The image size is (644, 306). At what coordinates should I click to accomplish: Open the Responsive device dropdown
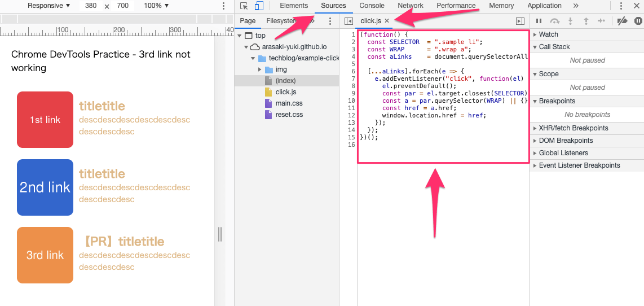49,6
